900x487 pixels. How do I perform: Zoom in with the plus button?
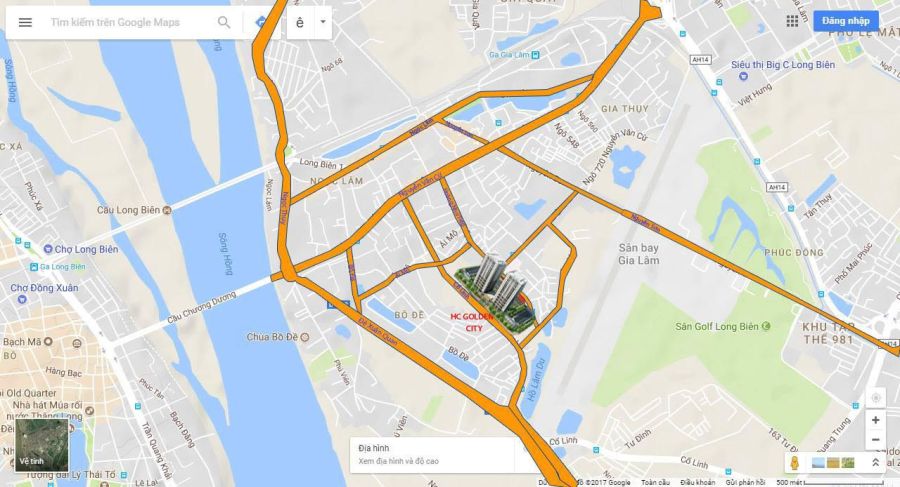click(x=875, y=420)
